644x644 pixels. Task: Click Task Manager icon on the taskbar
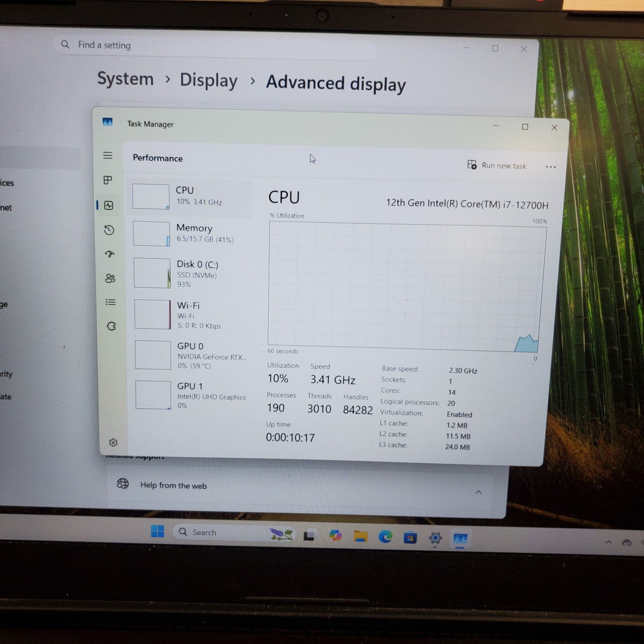[x=460, y=538]
